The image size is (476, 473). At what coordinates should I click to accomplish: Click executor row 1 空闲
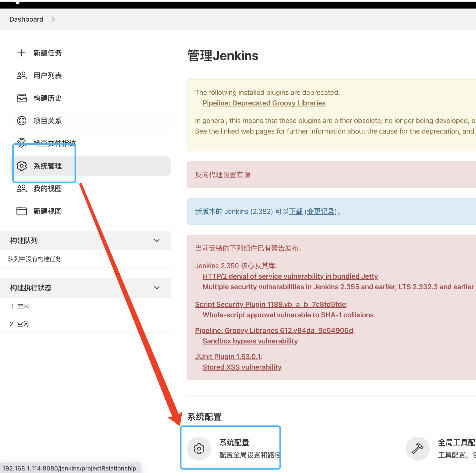click(x=85, y=306)
